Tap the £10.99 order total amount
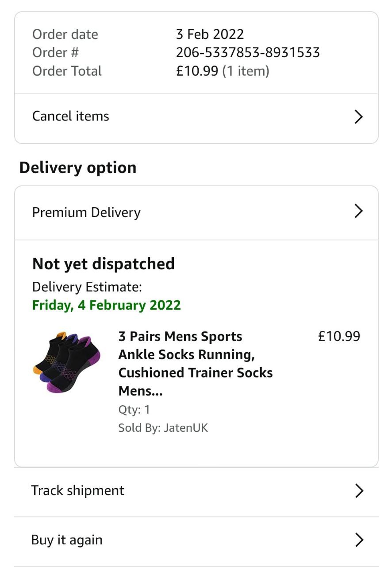This screenshot has width=392, height=567. 197,71
